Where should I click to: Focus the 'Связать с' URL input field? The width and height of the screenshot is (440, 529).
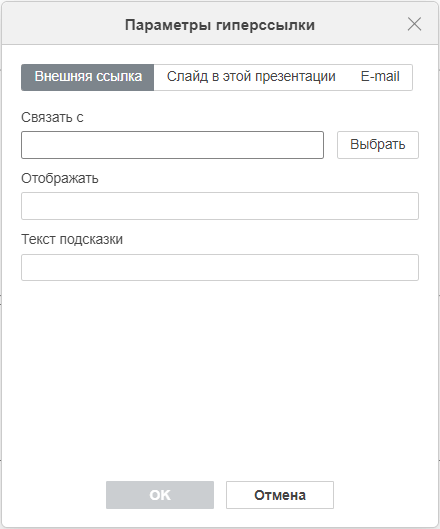(172, 145)
